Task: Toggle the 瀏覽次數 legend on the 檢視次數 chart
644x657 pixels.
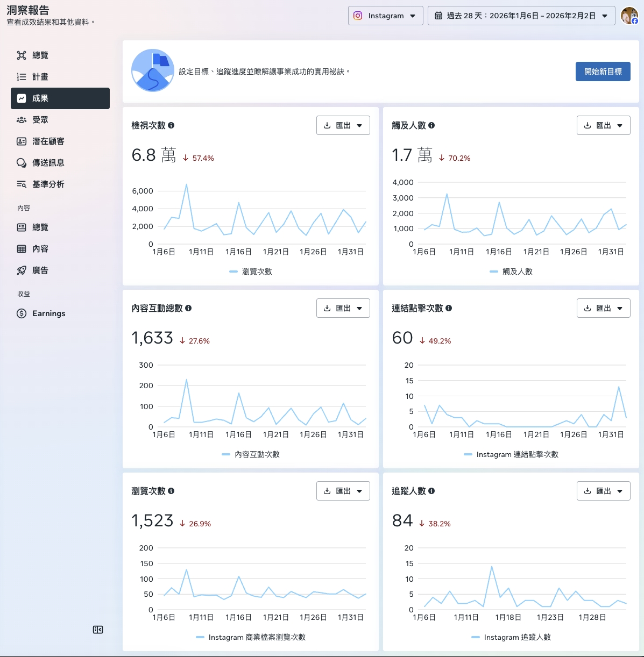Action: pyautogui.click(x=251, y=272)
